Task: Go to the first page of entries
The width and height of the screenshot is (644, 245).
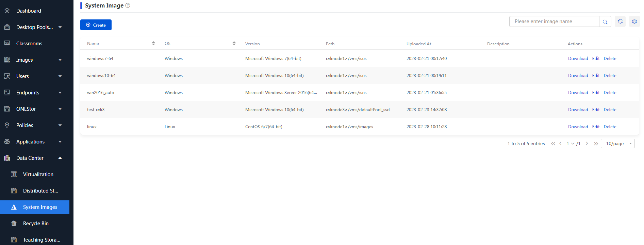Action: pyautogui.click(x=553, y=143)
